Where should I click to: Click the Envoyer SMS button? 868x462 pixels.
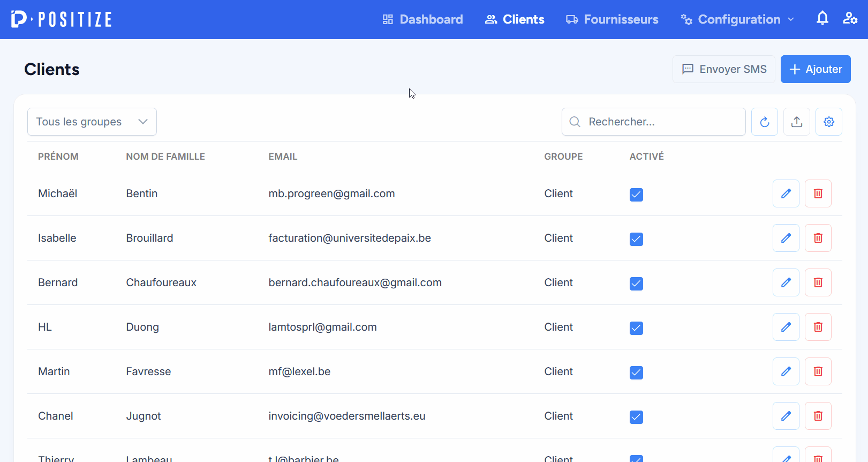pyautogui.click(x=723, y=69)
